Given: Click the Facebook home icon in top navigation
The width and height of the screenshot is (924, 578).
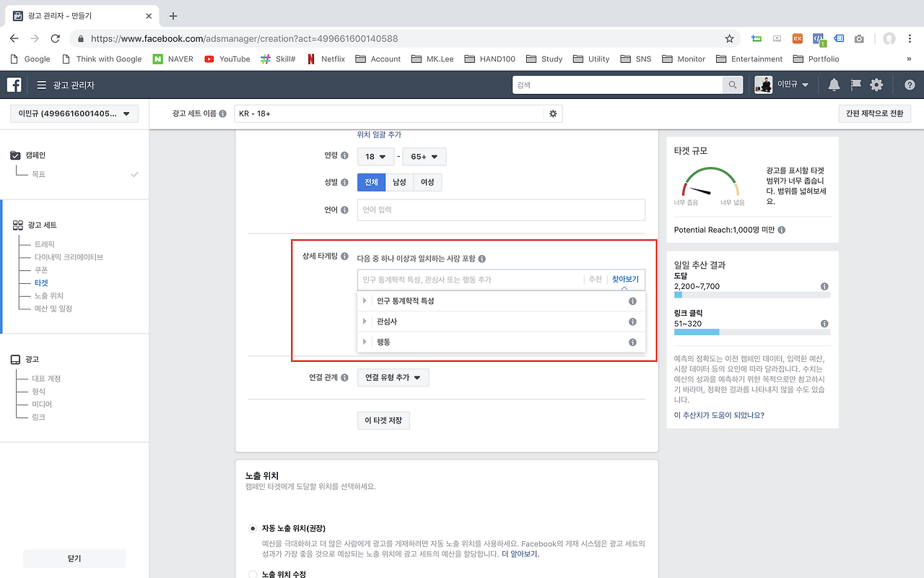Looking at the screenshot, I should tap(14, 85).
